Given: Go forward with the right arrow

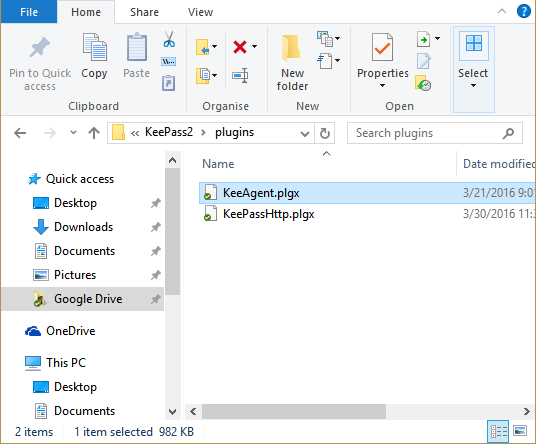Looking at the screenshot, I should click(x=50, y=133).
